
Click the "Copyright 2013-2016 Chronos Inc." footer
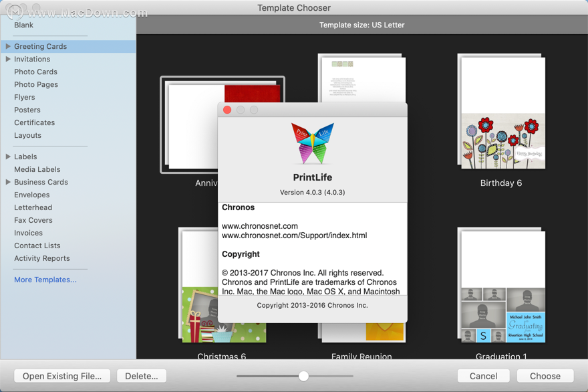point(313,305)
